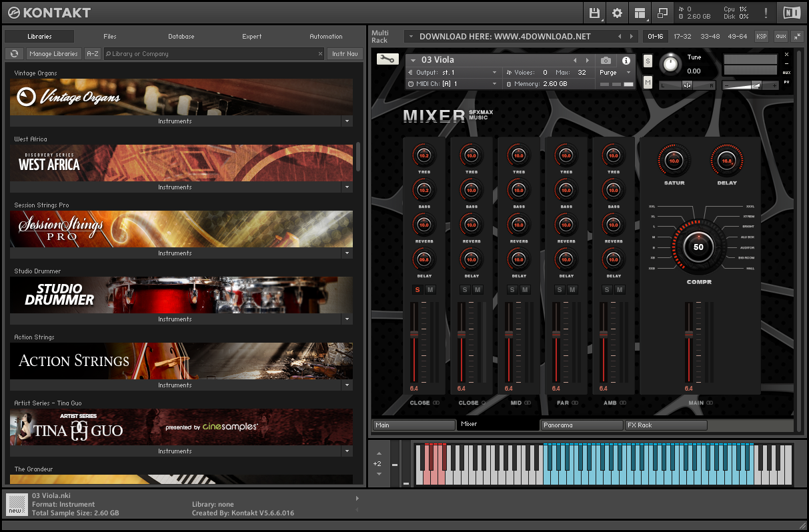Screen dimensions: 809x532
Task: Expand Action Strings instruments dropdown arrow
Action: (346, 385)
